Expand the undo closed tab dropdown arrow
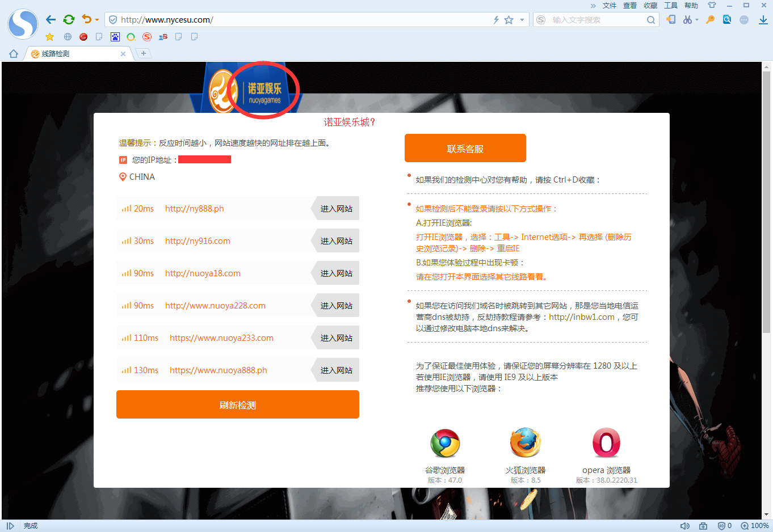This screenshot has width=773, height=532. 97,20
